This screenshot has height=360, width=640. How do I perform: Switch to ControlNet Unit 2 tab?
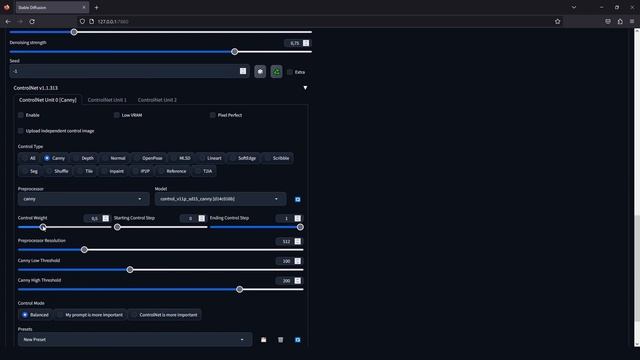pos(157,100)
